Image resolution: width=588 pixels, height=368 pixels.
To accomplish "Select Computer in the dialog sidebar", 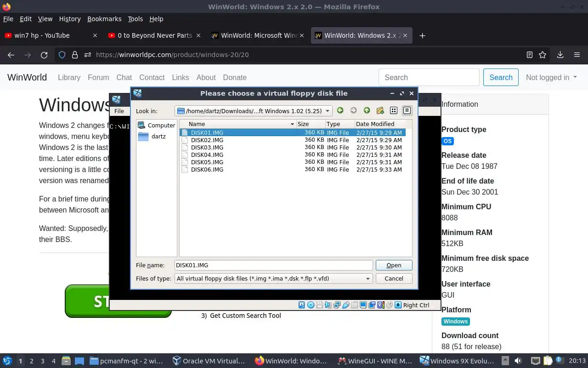I will [x=157, y=125].
